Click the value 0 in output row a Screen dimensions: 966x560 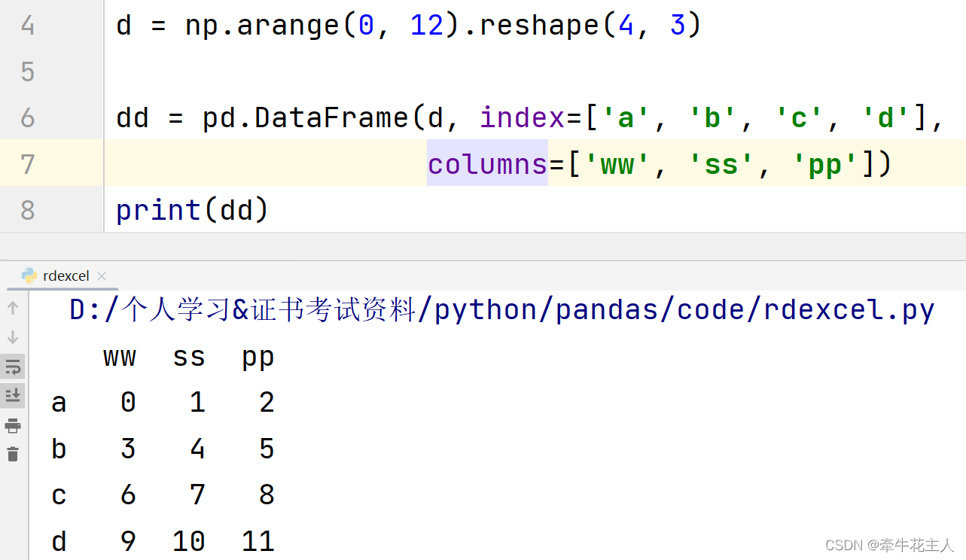click(x=128, y=403)
